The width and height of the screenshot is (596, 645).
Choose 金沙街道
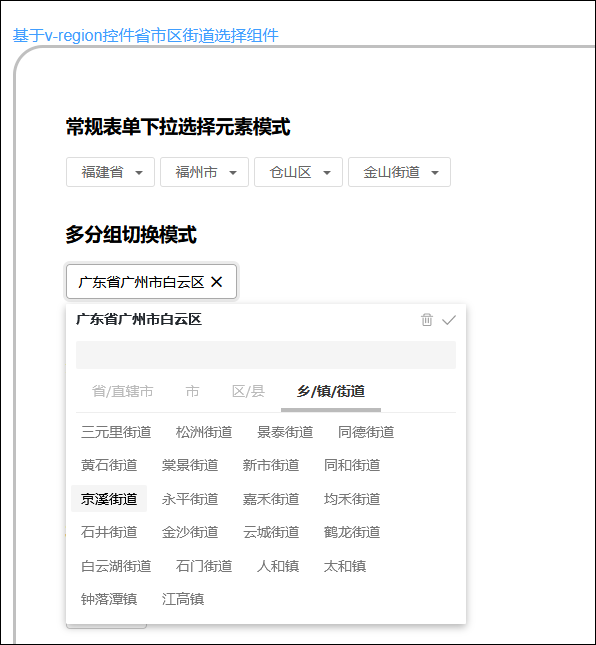(190, 532)
